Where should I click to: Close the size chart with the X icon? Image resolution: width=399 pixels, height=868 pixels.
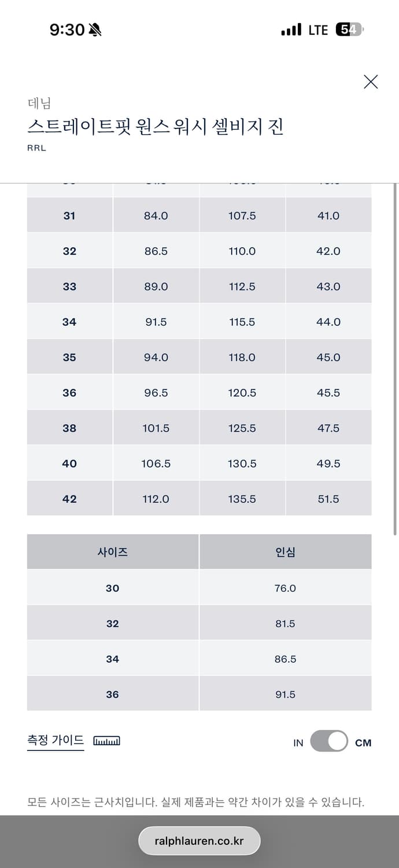tap(371, 82)
